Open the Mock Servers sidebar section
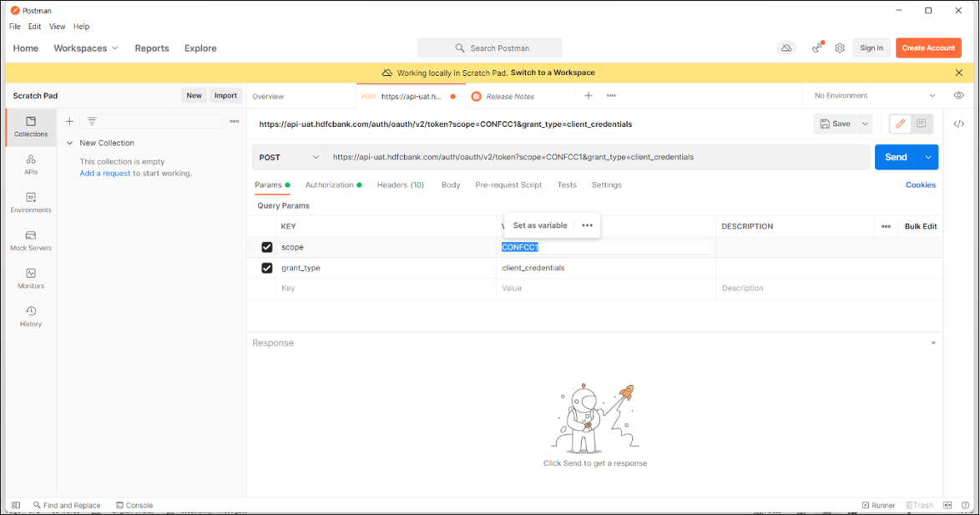The height and width of the screenshot is (515, 980). (x=31, y=240)
